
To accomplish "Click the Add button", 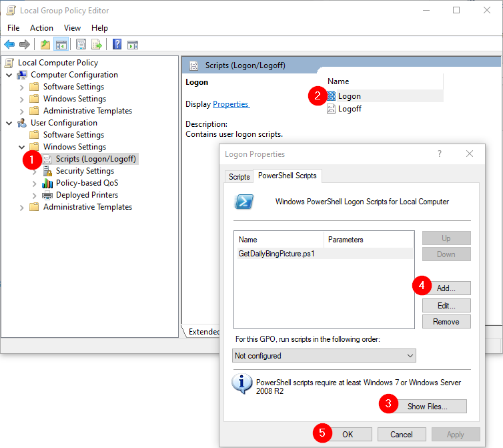I will click(x=446, y=288).
